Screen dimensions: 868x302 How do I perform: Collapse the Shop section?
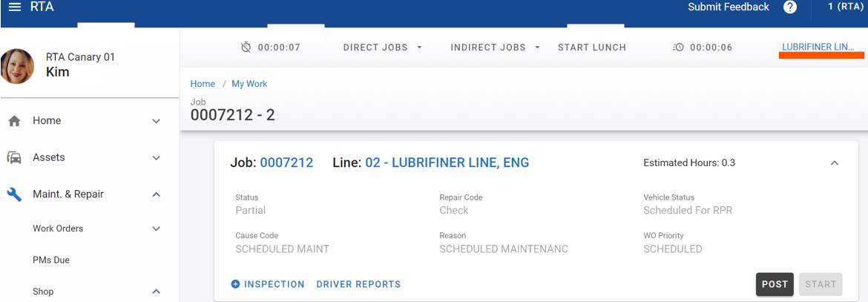click(x=156, y=292)
